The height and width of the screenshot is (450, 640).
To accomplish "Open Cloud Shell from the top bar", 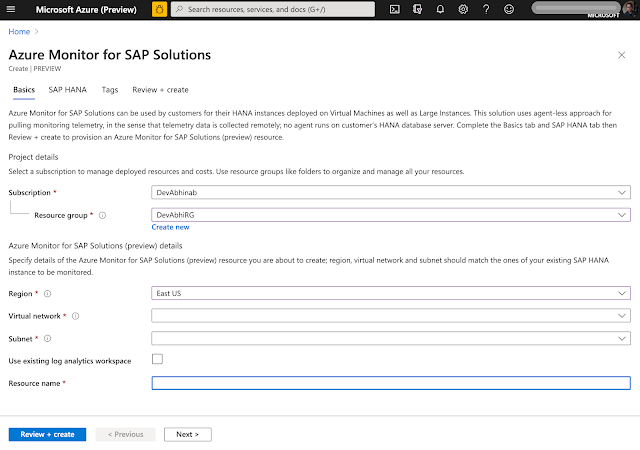I will click(x=395, y=9).
